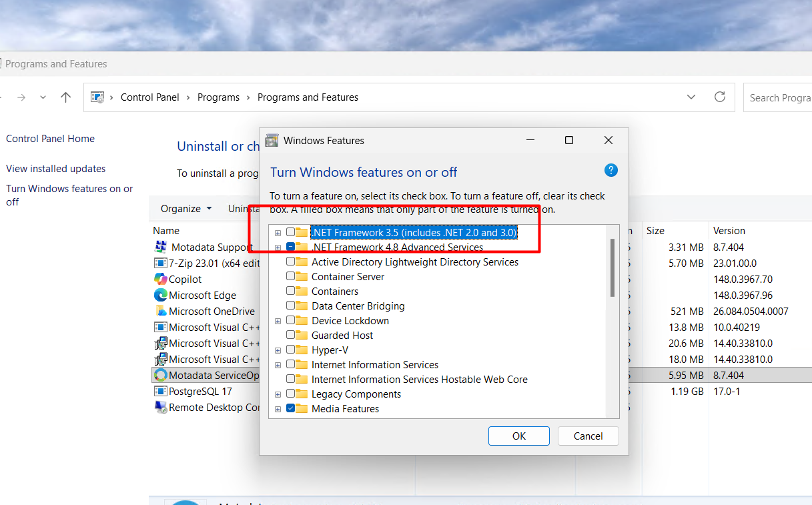Uncheck the Media Features checkbox

pyautogui.click(x=290, y=409)
